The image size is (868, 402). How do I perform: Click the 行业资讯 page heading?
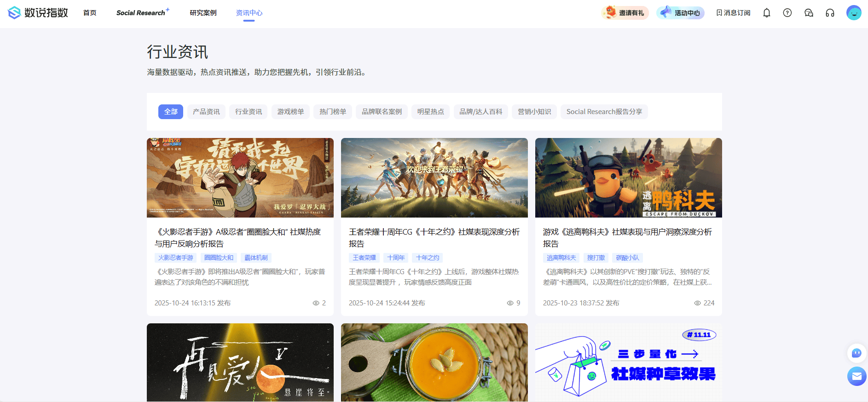178,52
